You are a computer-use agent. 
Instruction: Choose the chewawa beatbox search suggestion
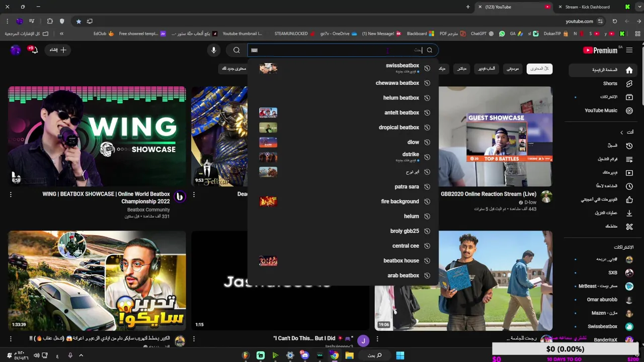pyautogui.click(x=343, y=83)
